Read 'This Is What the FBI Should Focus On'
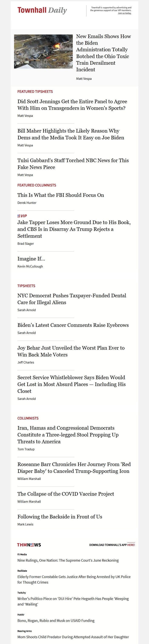 (x=61, y=195)
